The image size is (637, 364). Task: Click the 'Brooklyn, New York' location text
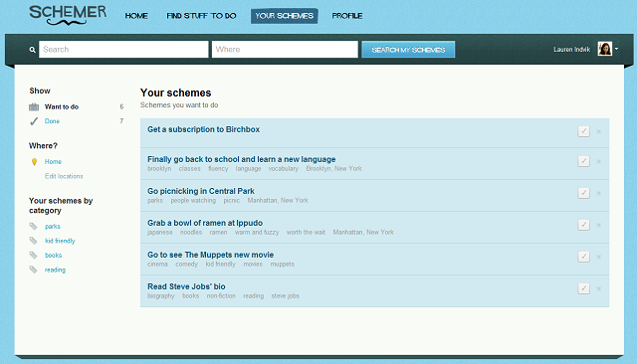[334, 168]
